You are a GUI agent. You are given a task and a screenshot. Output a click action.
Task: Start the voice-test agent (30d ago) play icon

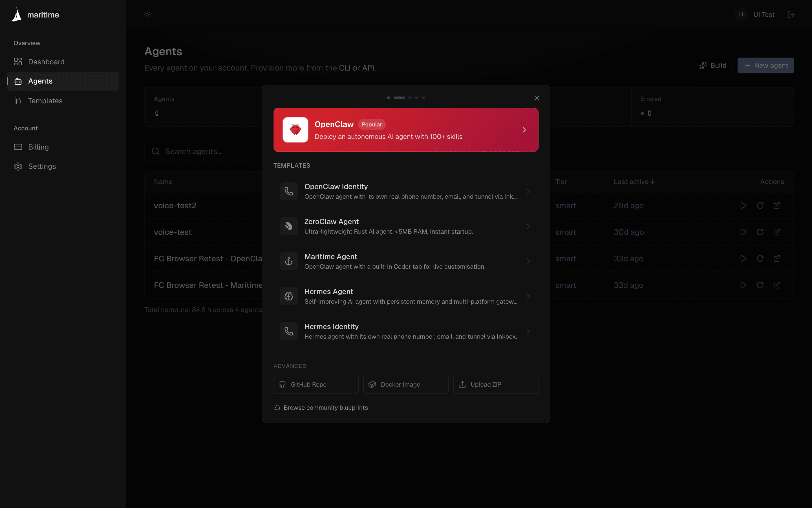[x=743, y=232]
